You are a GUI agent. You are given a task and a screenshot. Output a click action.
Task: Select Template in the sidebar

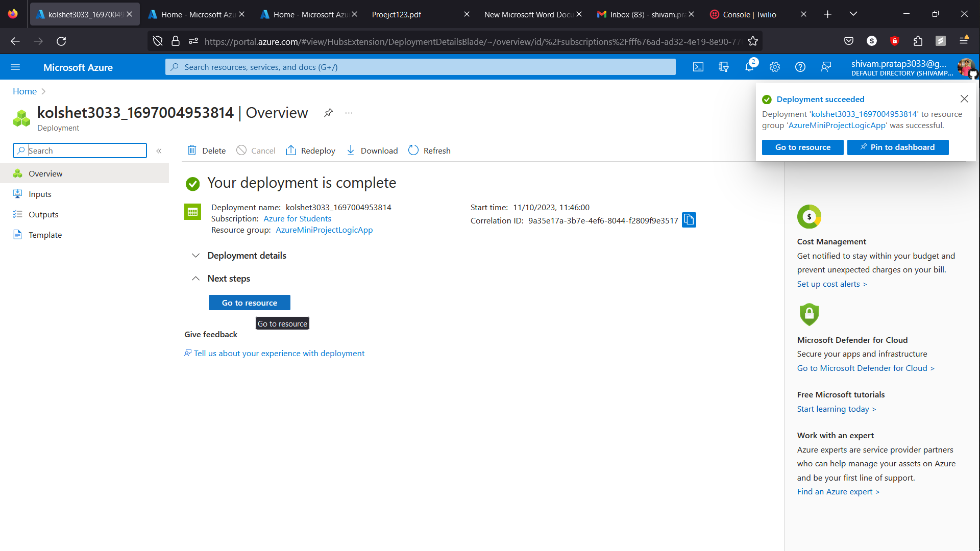pos(46,235)
